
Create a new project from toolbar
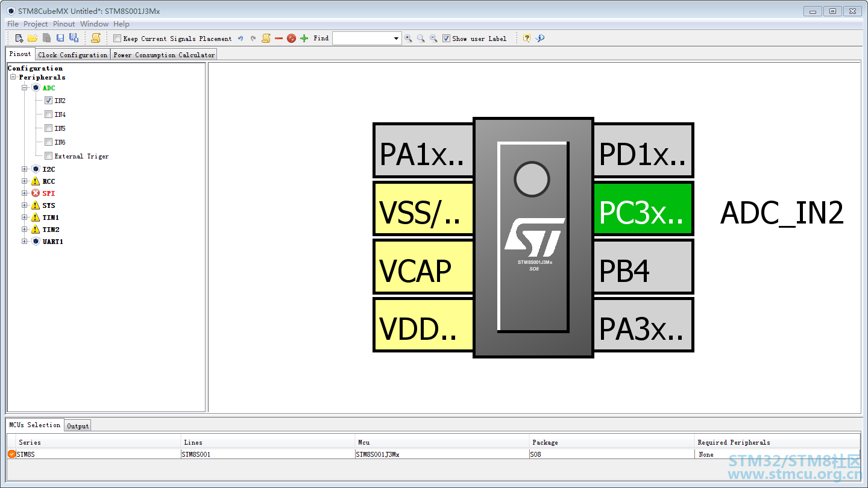(19, 38)
